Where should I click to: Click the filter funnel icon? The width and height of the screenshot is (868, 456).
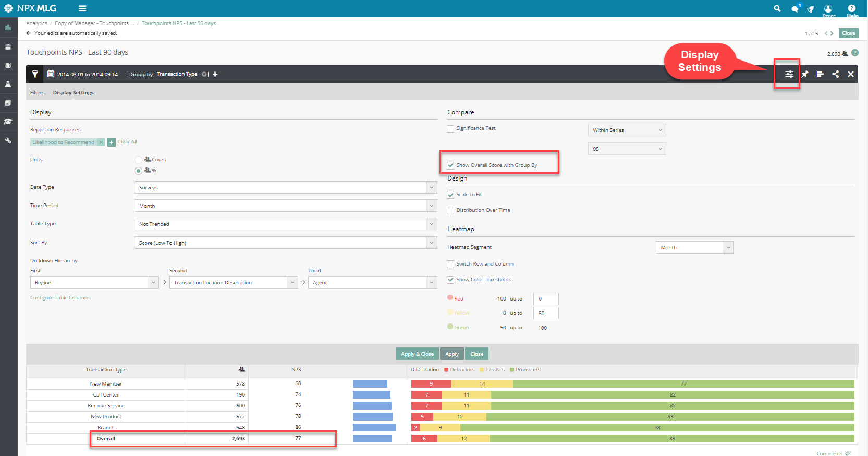click(35, 74)
